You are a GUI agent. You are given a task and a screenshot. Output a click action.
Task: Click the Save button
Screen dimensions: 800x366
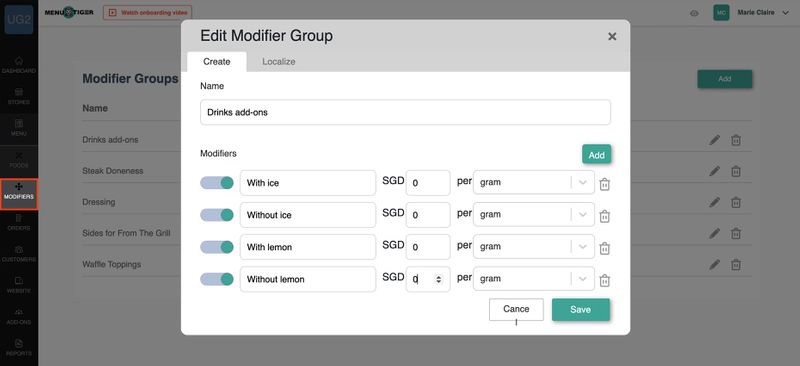pos(581,310)
